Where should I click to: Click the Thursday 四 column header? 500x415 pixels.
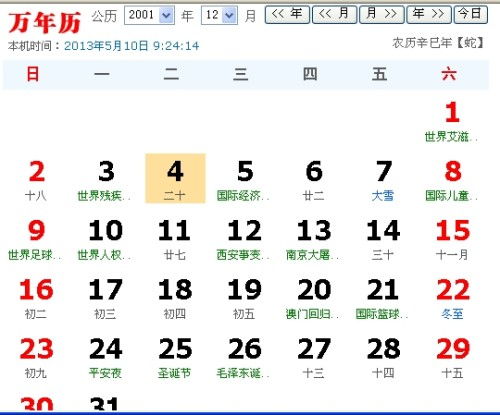(310, 74)
